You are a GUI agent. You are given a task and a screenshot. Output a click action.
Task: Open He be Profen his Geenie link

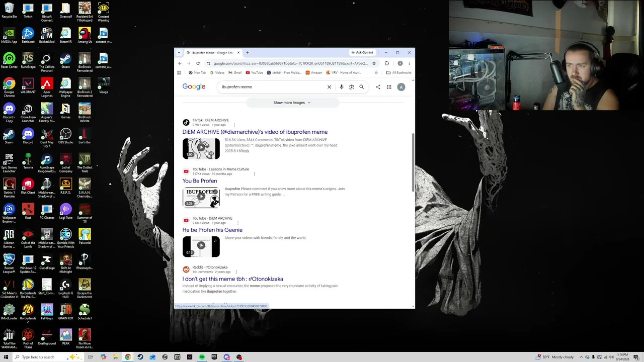[x=212, y=230]
